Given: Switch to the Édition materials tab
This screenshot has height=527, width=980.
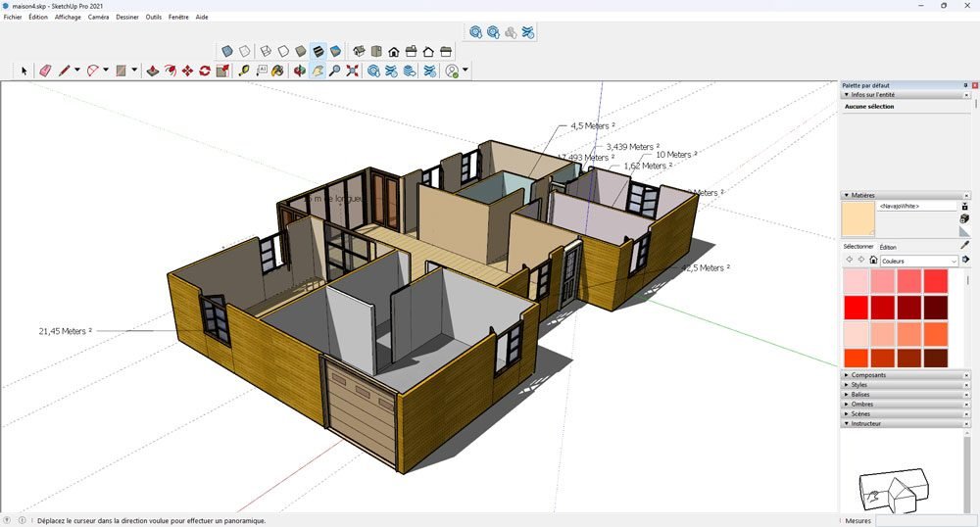Looking at the screenshot, I should [888, 247].
